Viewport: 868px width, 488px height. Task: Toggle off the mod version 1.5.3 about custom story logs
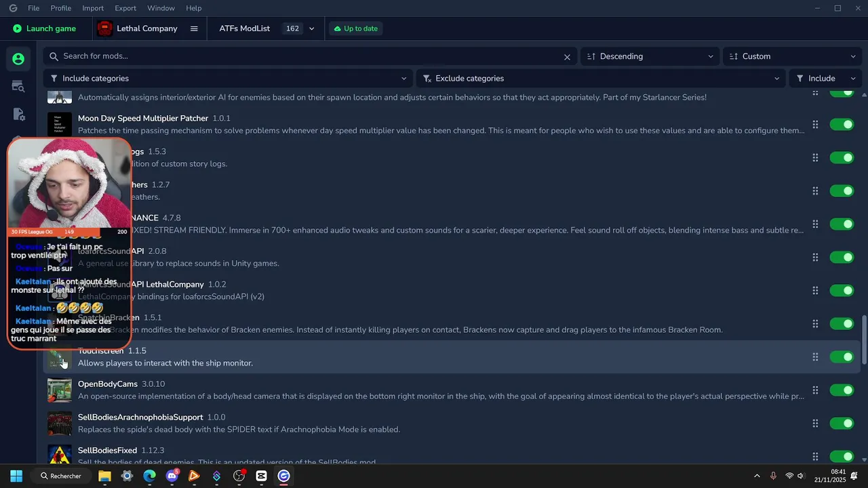click(842, 158)
